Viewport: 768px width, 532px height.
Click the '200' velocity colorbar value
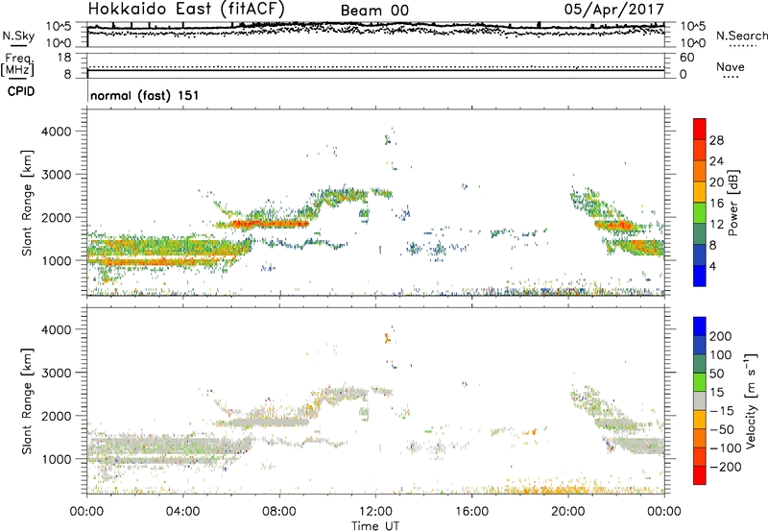[721, 336]
